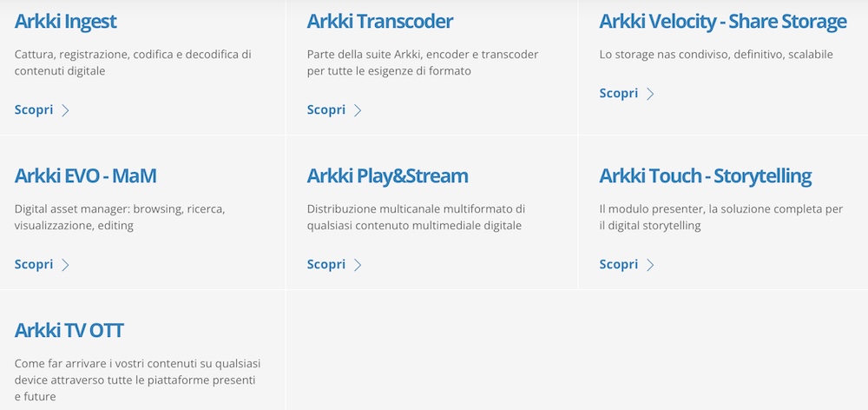The image size is (868, 410).
Task: Open Arkki Velocity - Share Storage heading
Action: 723,22
